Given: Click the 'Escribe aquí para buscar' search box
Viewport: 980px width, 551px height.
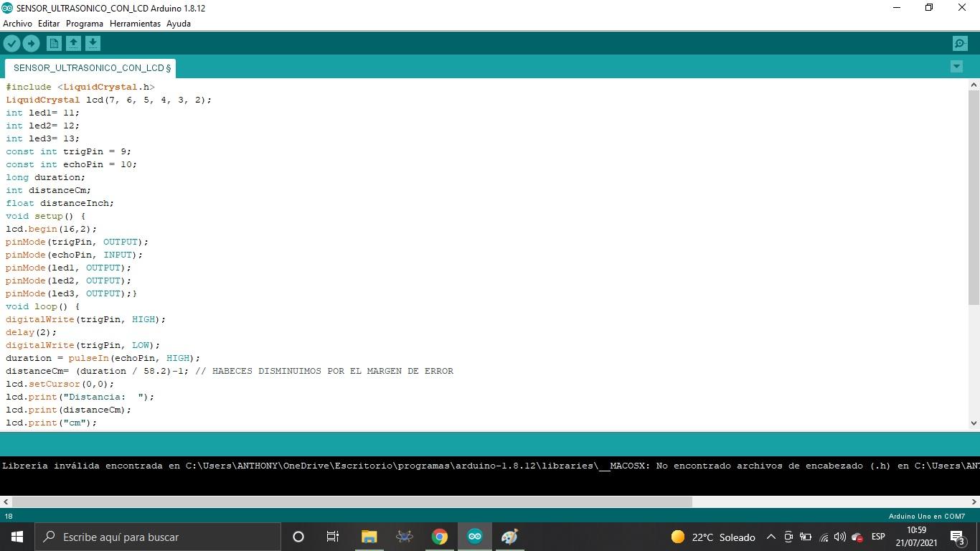Looking at the screenshot, I should point(158,537).
